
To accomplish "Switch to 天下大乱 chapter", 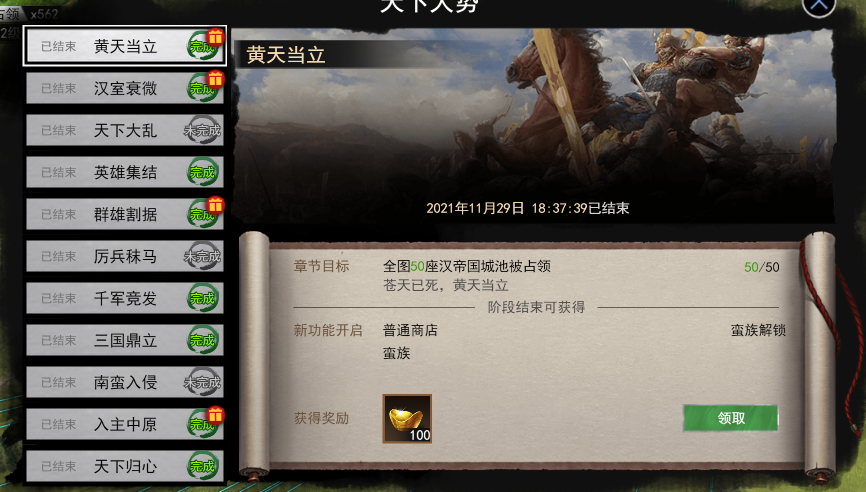I will (x=125, y=130).
